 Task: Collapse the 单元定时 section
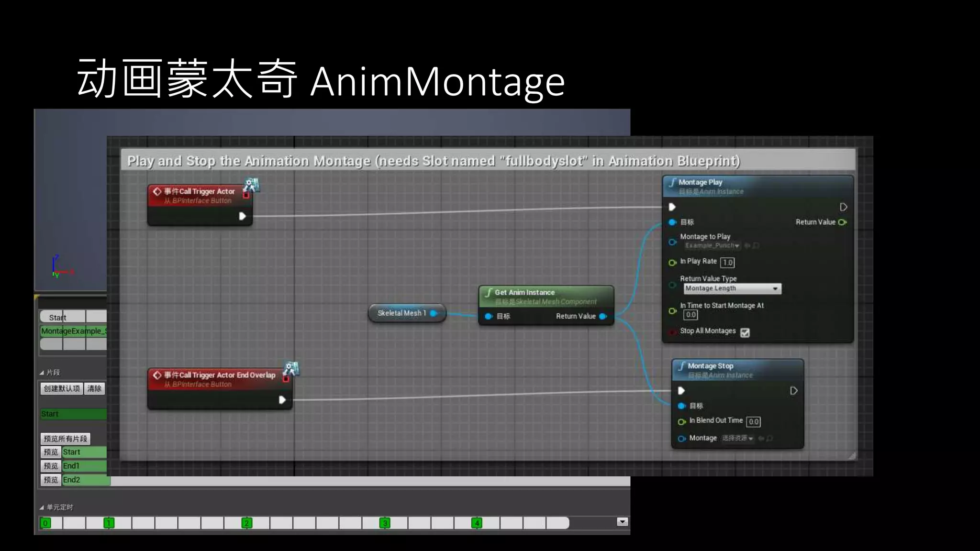click(x=42, y=507)
